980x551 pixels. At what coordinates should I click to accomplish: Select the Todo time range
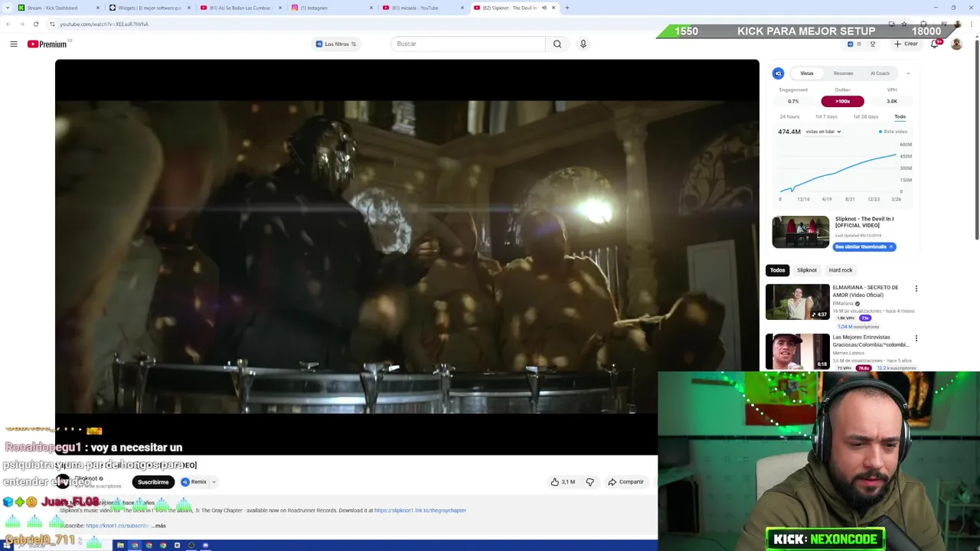click(x=900, y=116)
